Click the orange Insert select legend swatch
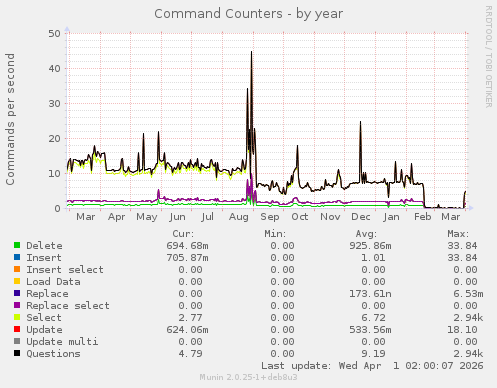Viewport: 497px width, 388px height. (x=17, y=269)
